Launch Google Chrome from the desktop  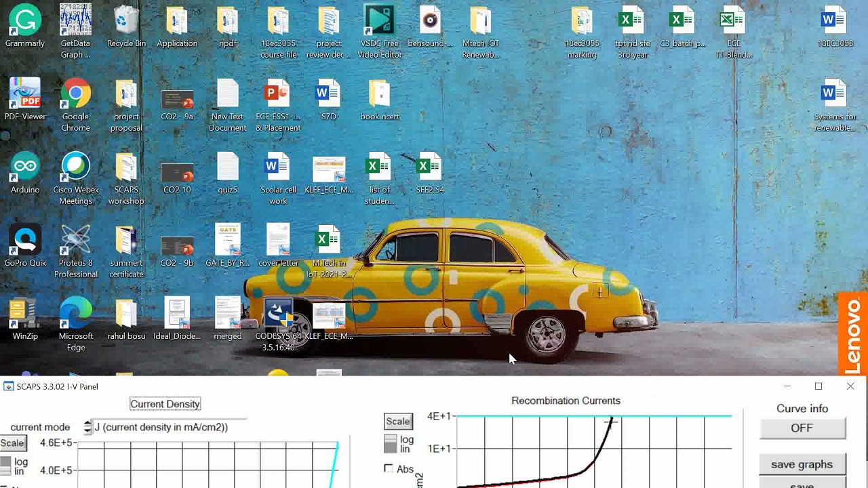point(75,105)
